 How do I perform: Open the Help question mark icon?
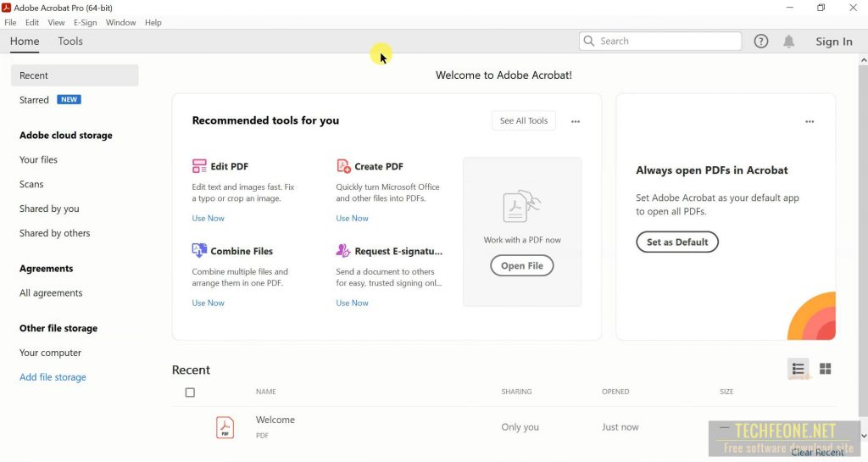[x=761, y=41]
